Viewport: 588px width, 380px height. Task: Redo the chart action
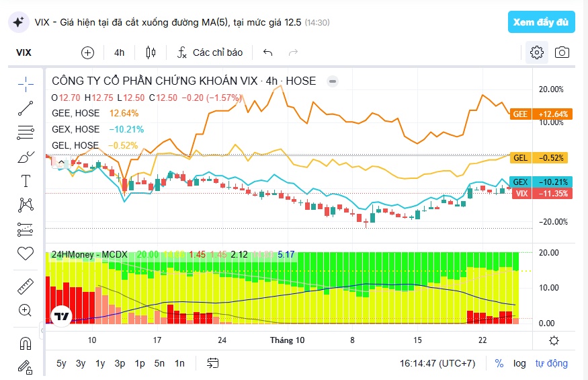tap(293, 52)
